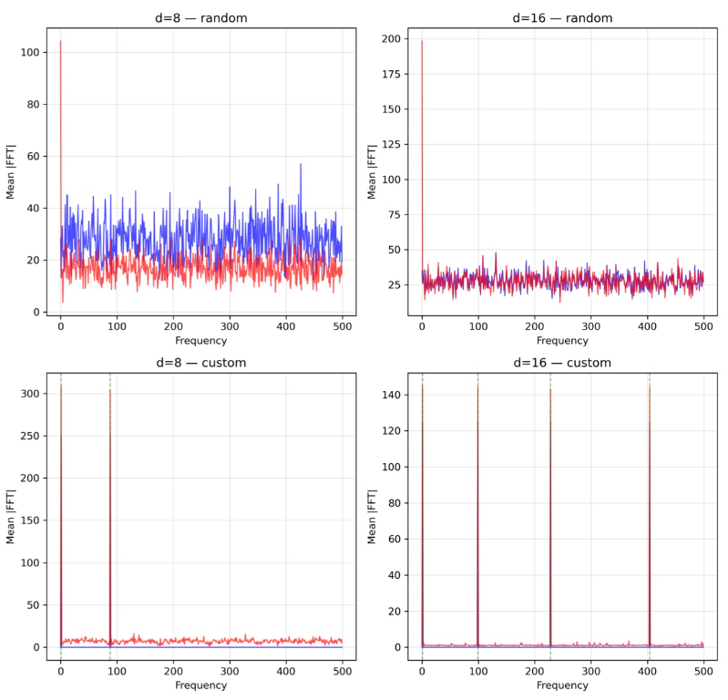This screenshot has height=700, width=728.
Task: Click y-axis tick '200' in d=16 random plot
Action: pos(392,39)
